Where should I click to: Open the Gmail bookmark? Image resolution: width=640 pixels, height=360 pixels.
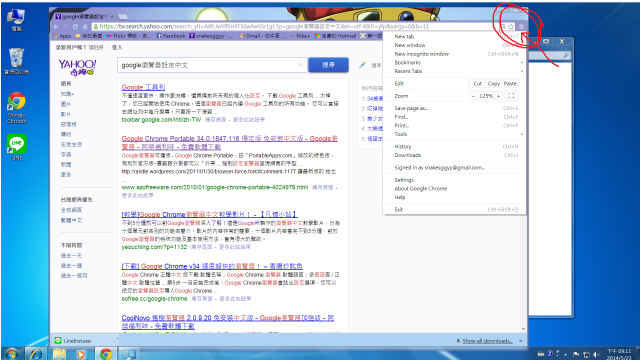click(262, 36)
